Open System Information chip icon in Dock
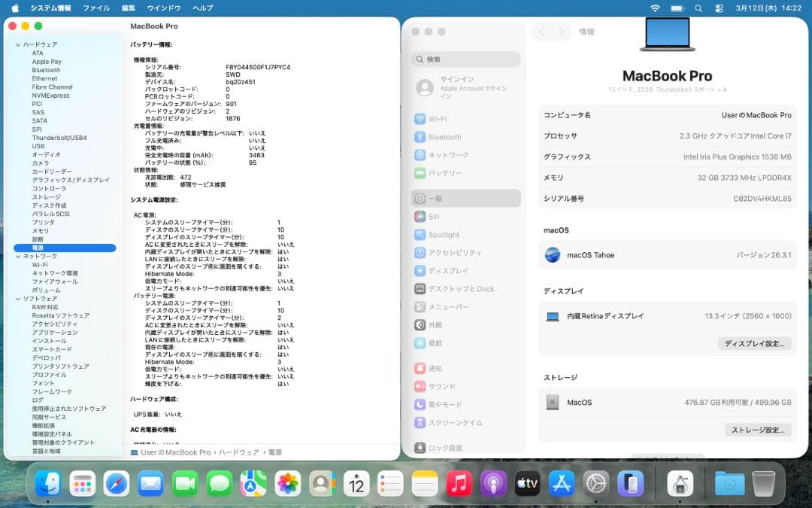The height and width of the screenshot is (508, 812). (680, 484)
